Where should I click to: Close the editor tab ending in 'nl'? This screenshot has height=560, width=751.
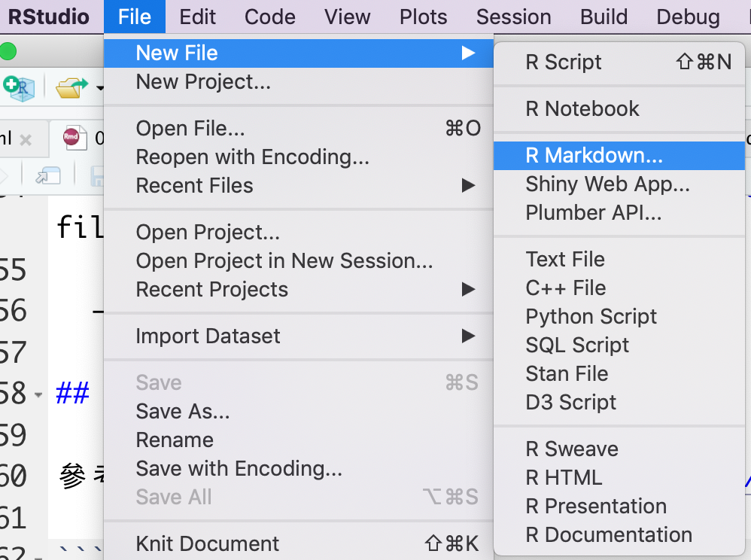26,140
